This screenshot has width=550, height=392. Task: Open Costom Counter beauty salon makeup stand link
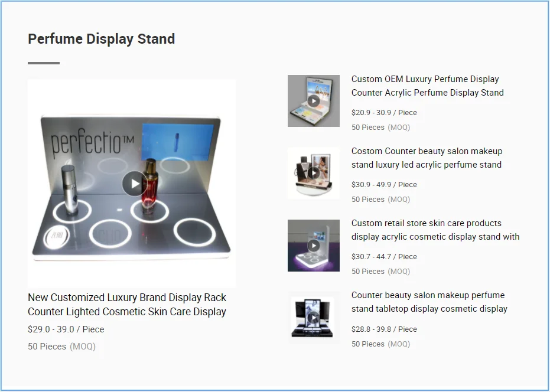pyautogui.click(x=427, y=158)
